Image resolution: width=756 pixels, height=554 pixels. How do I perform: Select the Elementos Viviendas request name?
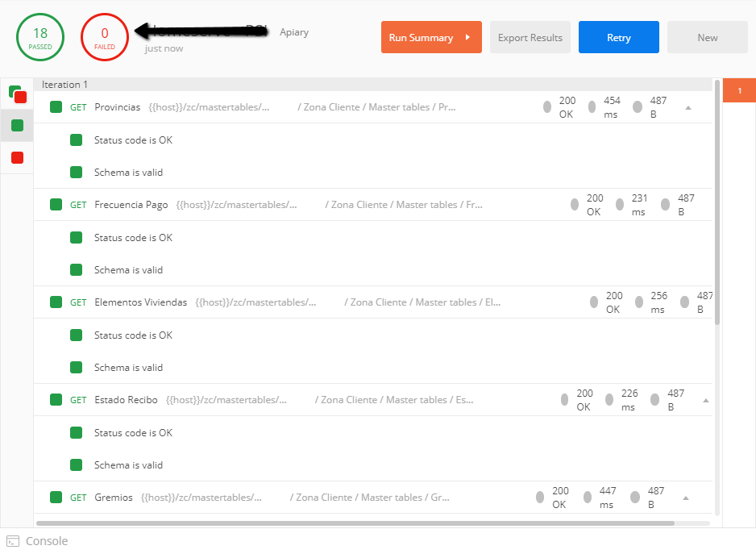(x=141, y=302)
